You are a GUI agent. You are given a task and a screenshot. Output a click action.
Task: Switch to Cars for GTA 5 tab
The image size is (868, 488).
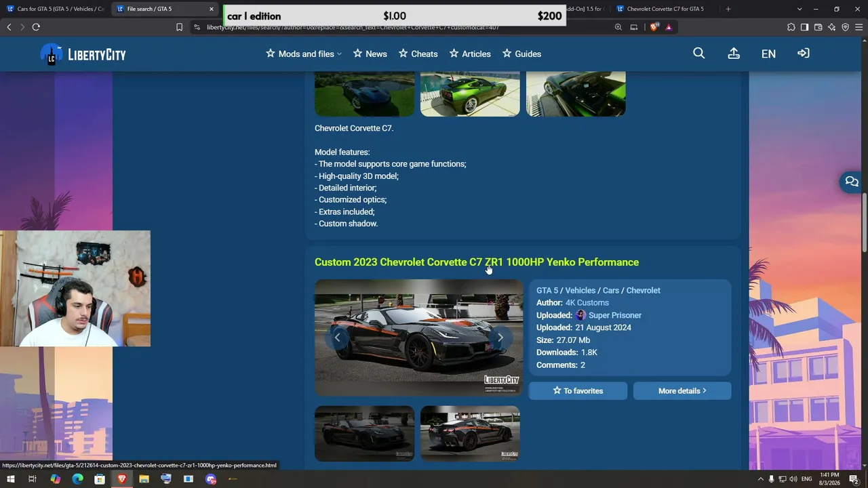tap(56, 9)
